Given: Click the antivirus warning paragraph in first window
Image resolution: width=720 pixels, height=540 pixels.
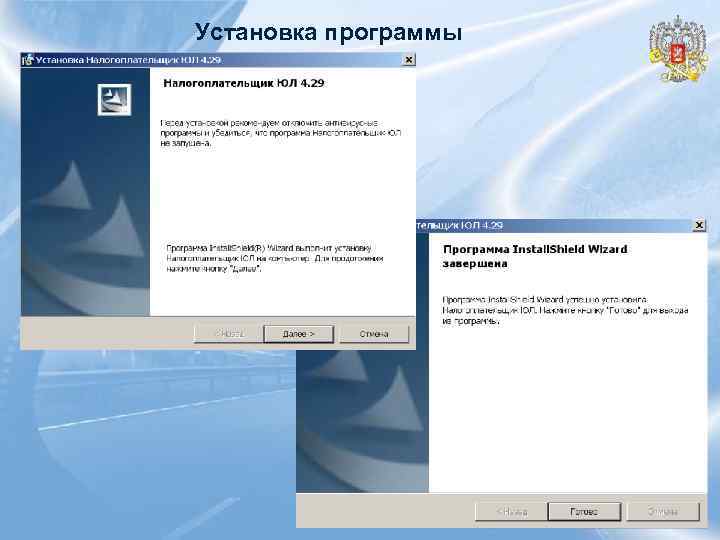Looking at the screenshot, I should (x=281, y=133).
